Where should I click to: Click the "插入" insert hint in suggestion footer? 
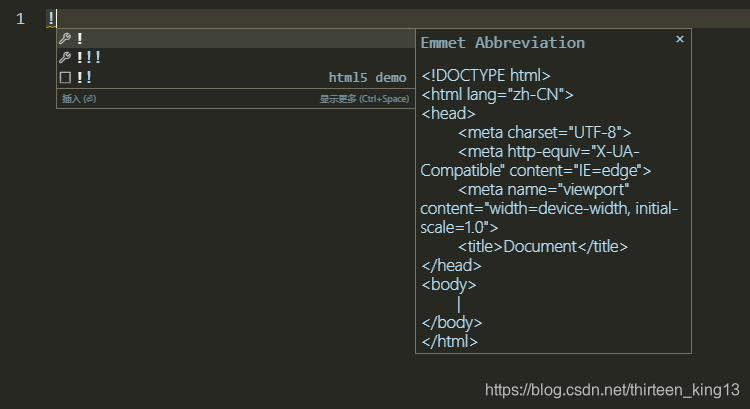79,99
